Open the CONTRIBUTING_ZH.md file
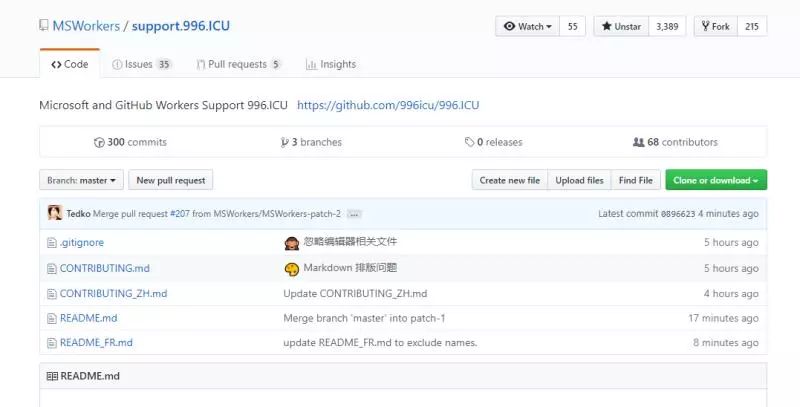Viewport: 800px width, 407px height. tap(113, 294)
